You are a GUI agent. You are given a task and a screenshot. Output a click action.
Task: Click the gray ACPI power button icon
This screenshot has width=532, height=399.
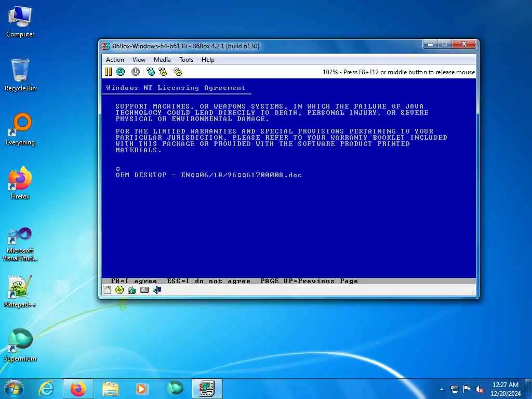(x=136, y=72)
